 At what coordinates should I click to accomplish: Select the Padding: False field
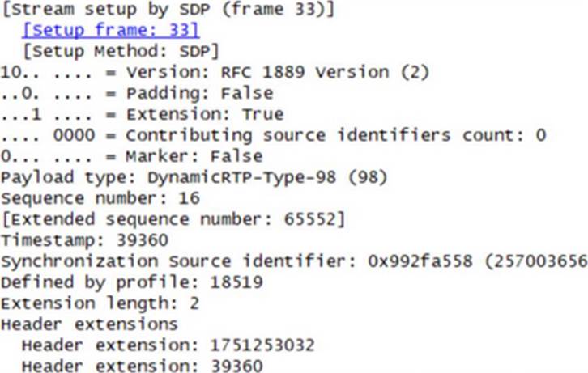(137, 93)
